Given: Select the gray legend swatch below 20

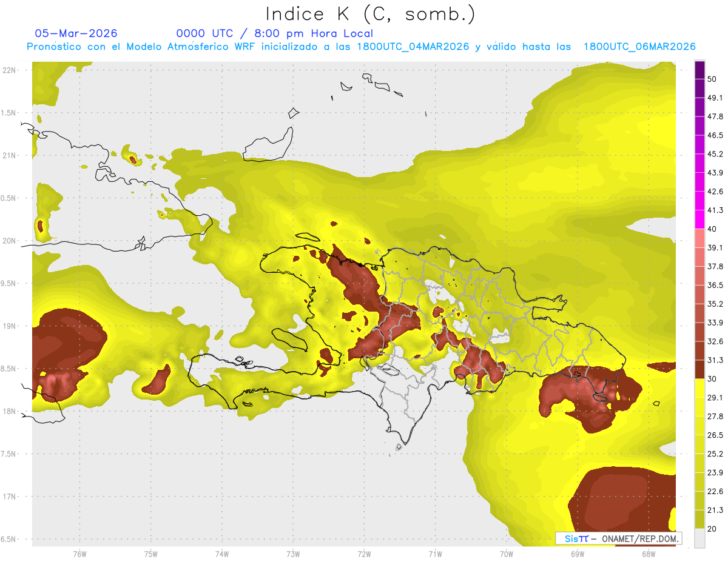Looking at the screenshot, I should (x=699, y=538).
